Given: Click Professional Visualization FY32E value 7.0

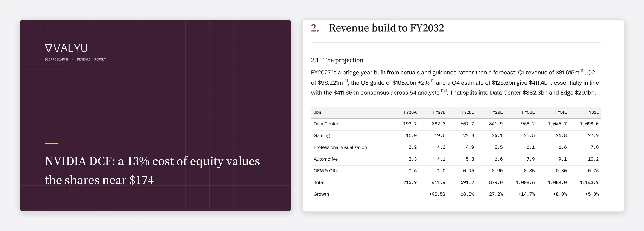Looking at the screenshot, I should (594, 147).
